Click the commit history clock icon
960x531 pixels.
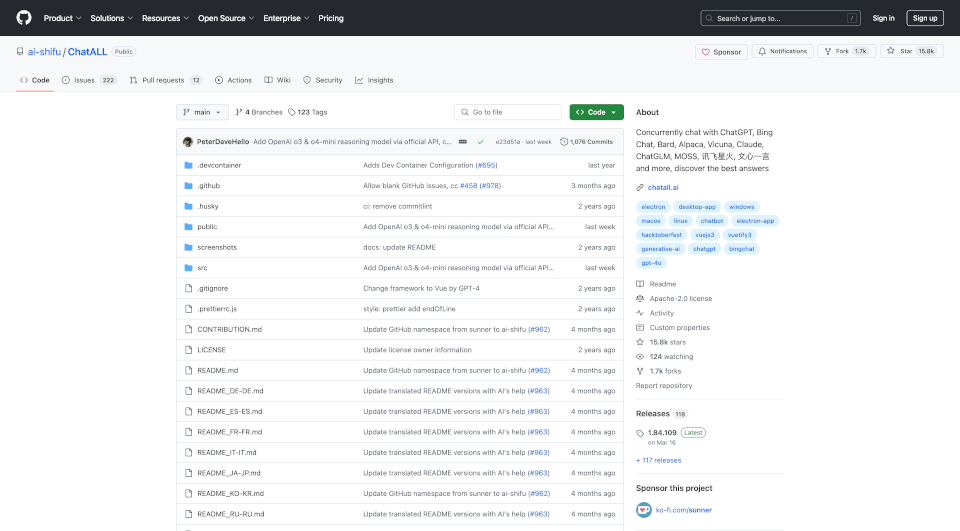pyautogui.click(x=564, y=142)
